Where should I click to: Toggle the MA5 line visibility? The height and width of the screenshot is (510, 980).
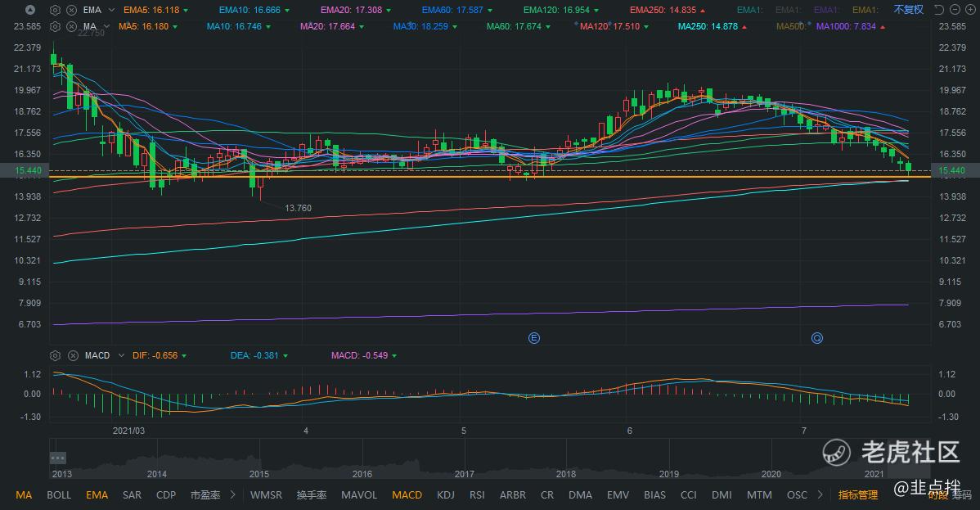tap(147, 26)
